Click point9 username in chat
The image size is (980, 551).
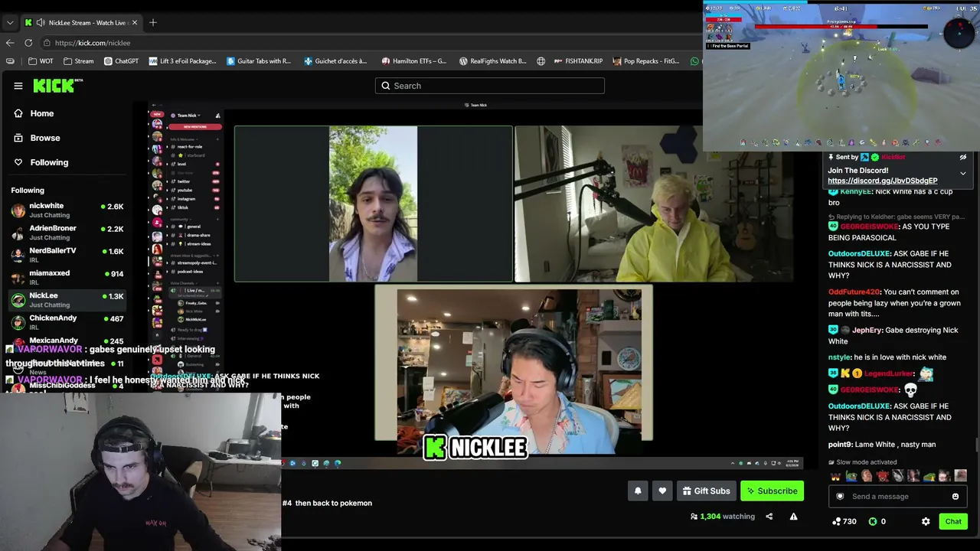click(x=840, y=445)
